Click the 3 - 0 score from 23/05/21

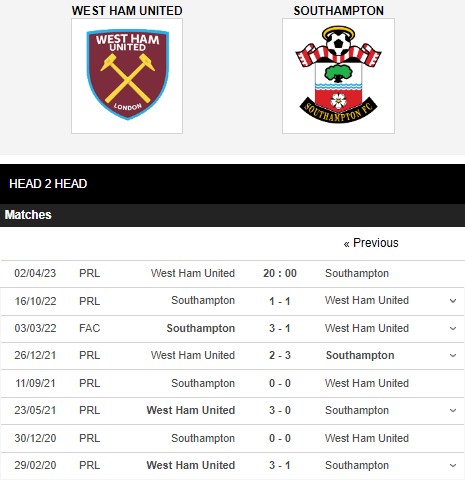pyautogui.click(x=280, y=410)
